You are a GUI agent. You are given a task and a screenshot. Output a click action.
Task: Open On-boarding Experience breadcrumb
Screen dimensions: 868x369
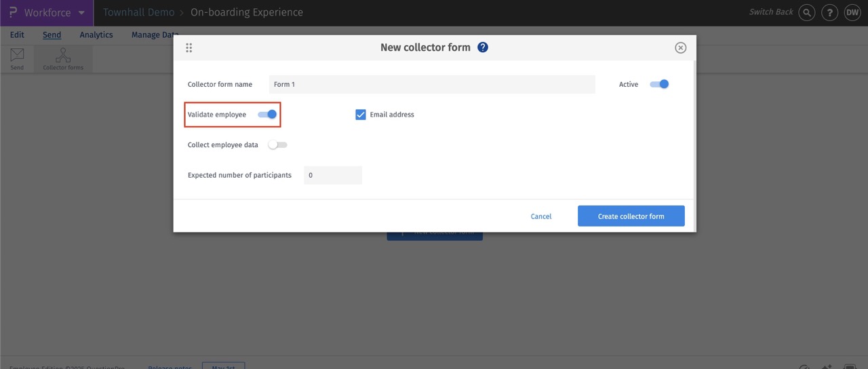pos(247,12)
